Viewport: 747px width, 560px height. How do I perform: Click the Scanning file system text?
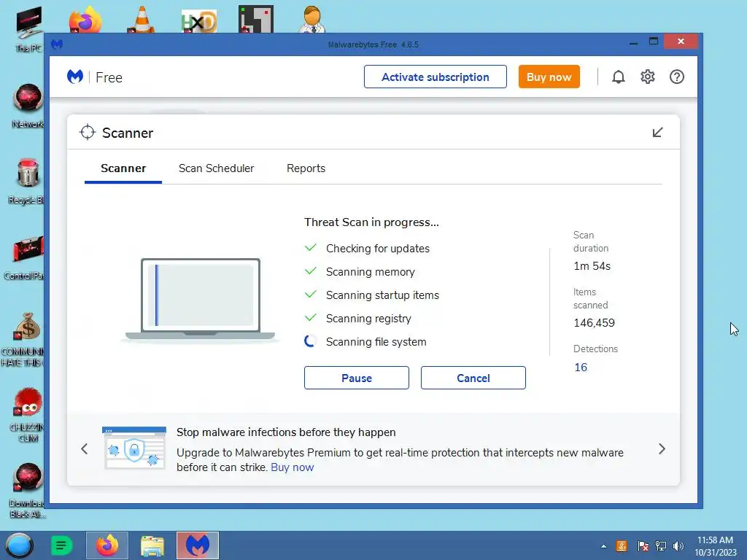376,342
